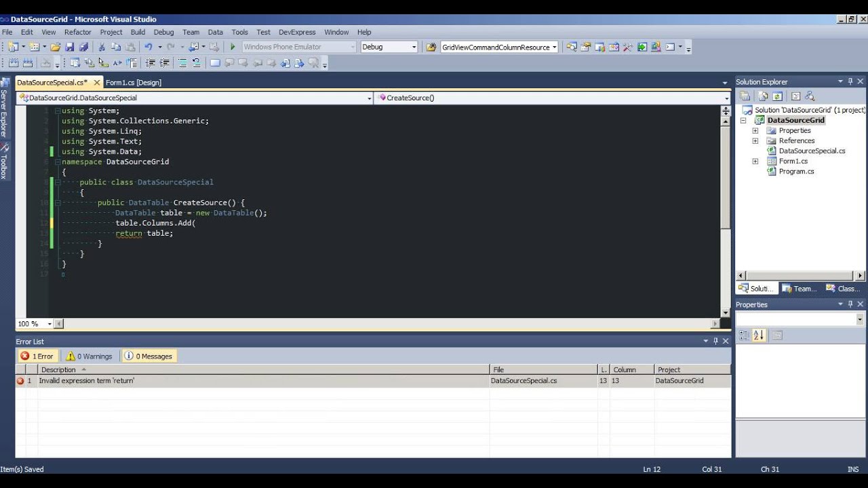868x488 pixels.
Task: Pin the Solution Explorer panel
Action: pyautogui.click(x=850, y=81)
